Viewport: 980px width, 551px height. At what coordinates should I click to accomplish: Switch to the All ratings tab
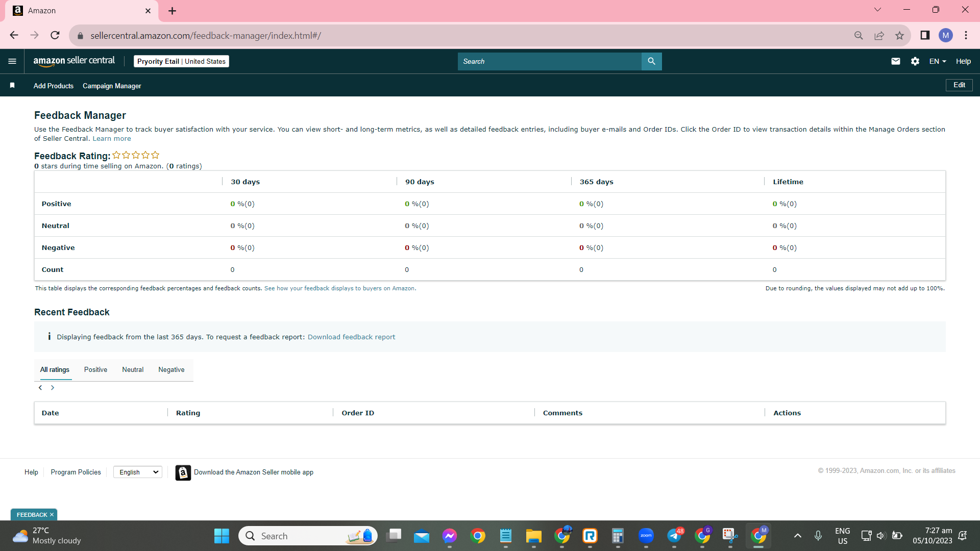(55, 370)
